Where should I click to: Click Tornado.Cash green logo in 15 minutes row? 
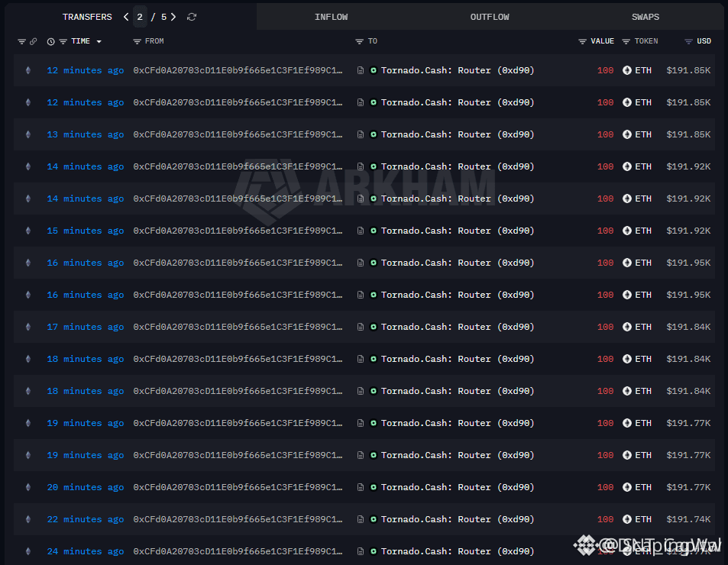click(x=373, y=231)
